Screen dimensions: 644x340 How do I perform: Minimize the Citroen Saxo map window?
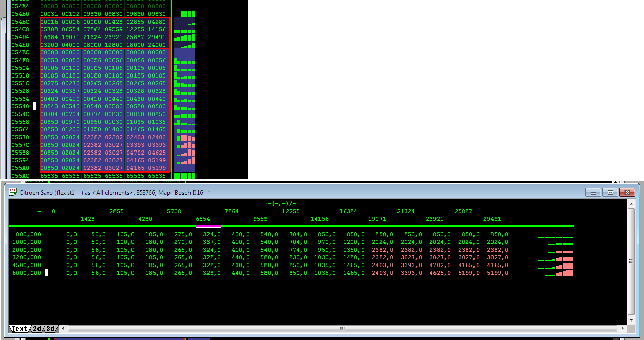pos(594,193)
